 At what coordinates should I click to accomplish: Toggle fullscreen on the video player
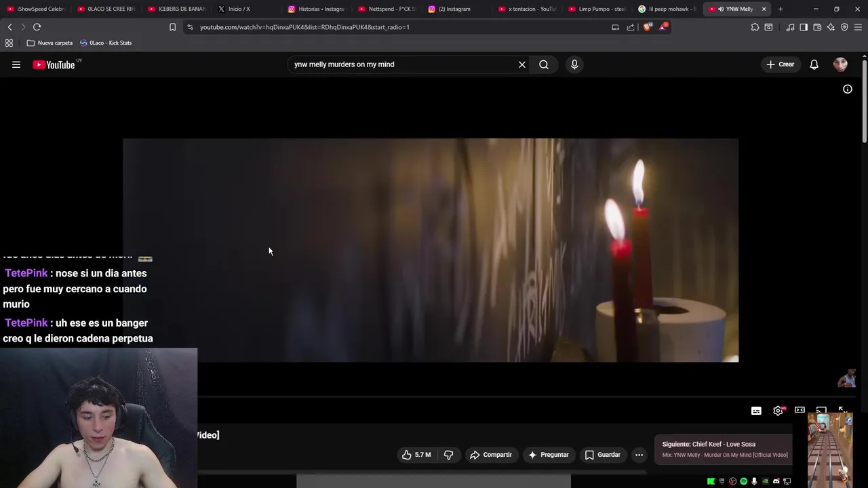point(842,411)
